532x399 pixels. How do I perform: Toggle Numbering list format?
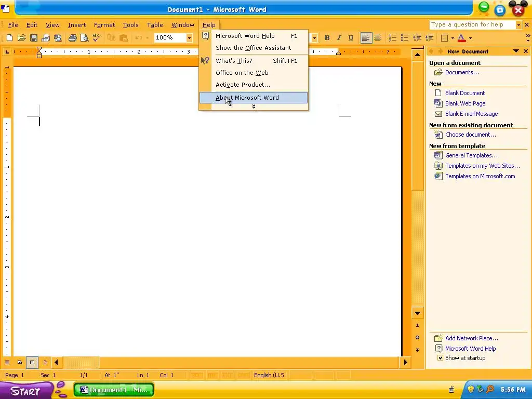click(x=393, y=38)
